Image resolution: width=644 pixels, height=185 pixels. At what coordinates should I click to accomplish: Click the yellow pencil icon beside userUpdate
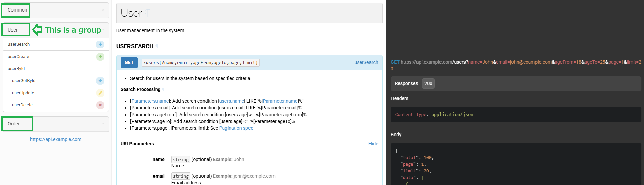(x=100, y=93)
